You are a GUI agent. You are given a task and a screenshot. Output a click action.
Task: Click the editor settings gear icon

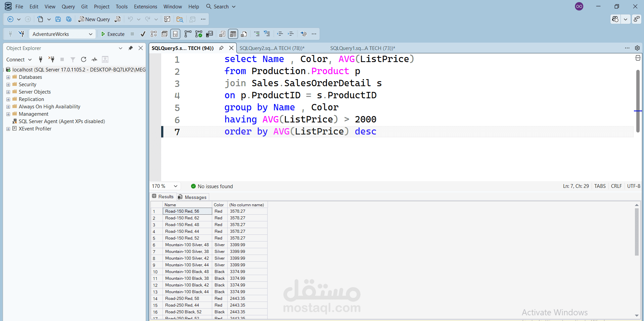pyautogui.click(x=637, y=48)
